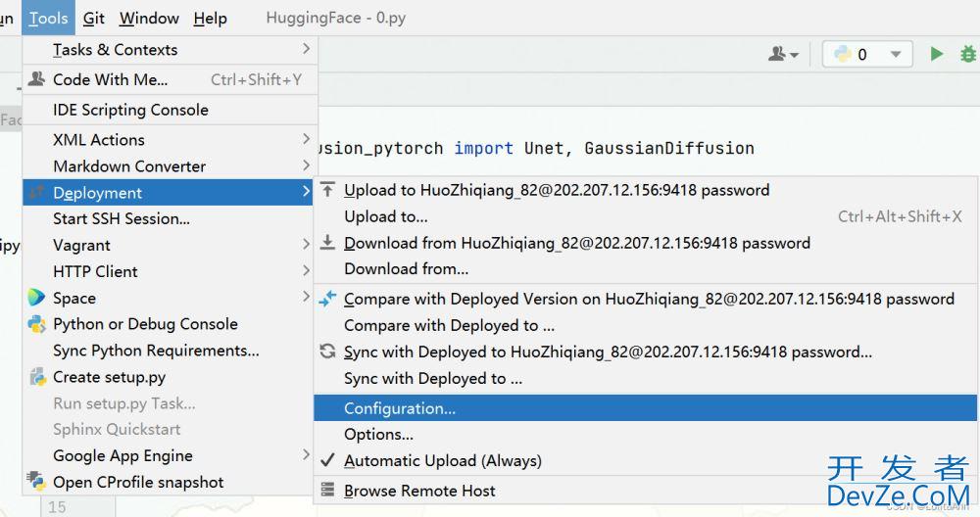Click the Deployment menu item label
Viewport: 980px width, 517px height.
tap(97, 193)
